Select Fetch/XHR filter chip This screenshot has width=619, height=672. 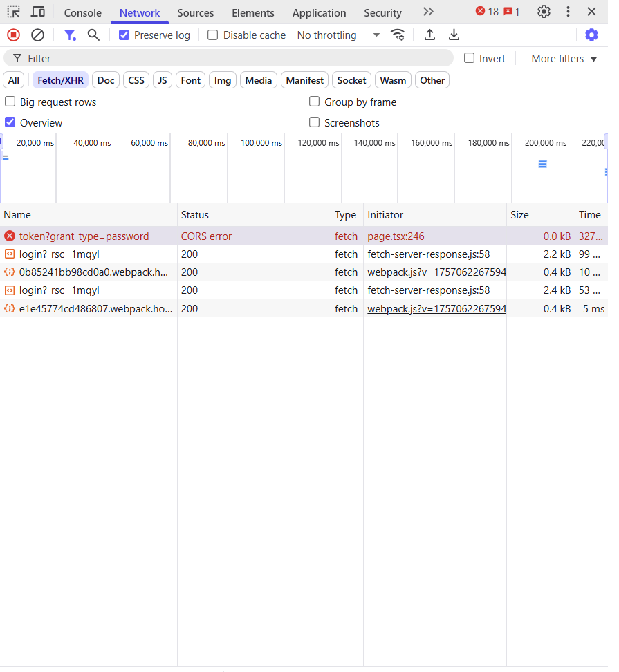[x=60, y=80]
